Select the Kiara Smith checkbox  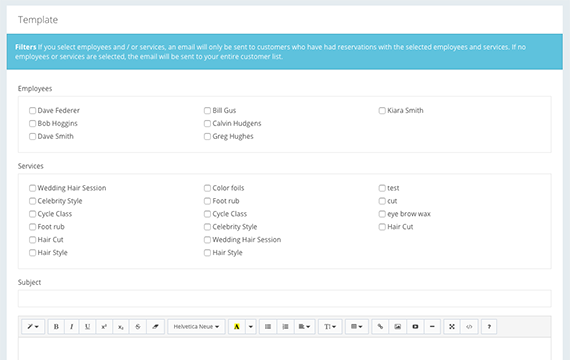pyautogui.click(x=382, y=111)
